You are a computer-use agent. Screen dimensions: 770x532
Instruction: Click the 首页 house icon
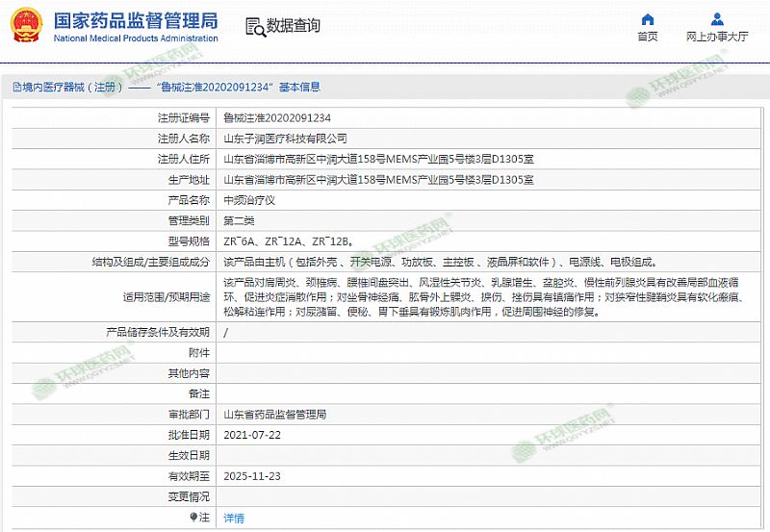[x=648, y=17]
